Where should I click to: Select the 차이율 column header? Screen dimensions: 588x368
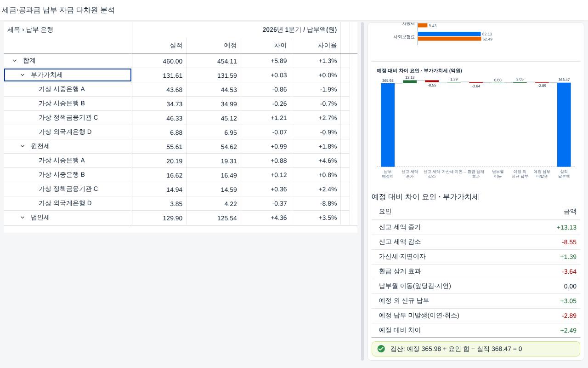click(316, 46)
